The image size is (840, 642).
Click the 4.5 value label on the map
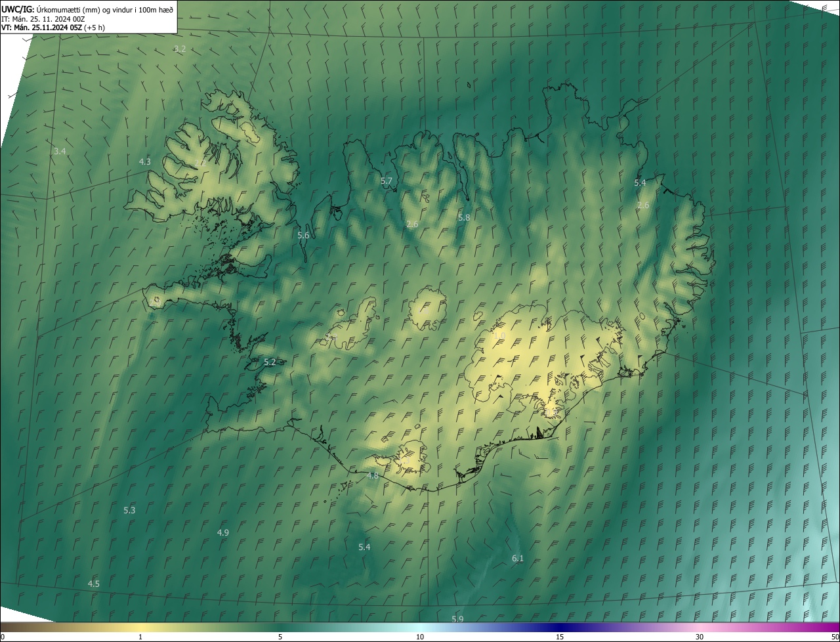pos(94,584)
